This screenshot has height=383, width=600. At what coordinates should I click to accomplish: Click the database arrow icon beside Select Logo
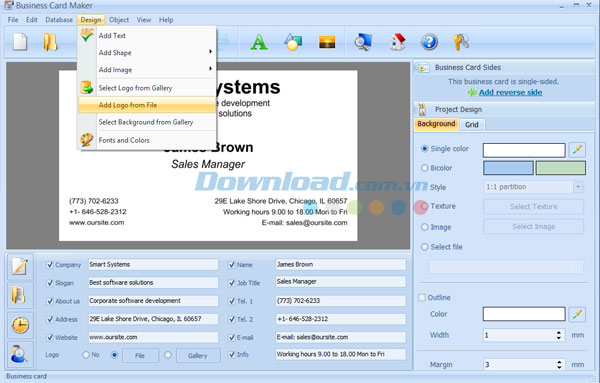tap(87, 88)
